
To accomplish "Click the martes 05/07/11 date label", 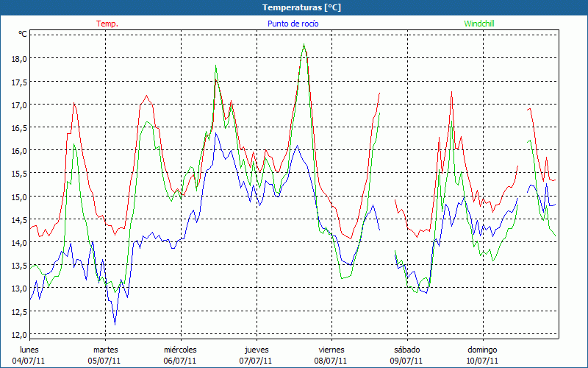I will [x=105, y=355].
